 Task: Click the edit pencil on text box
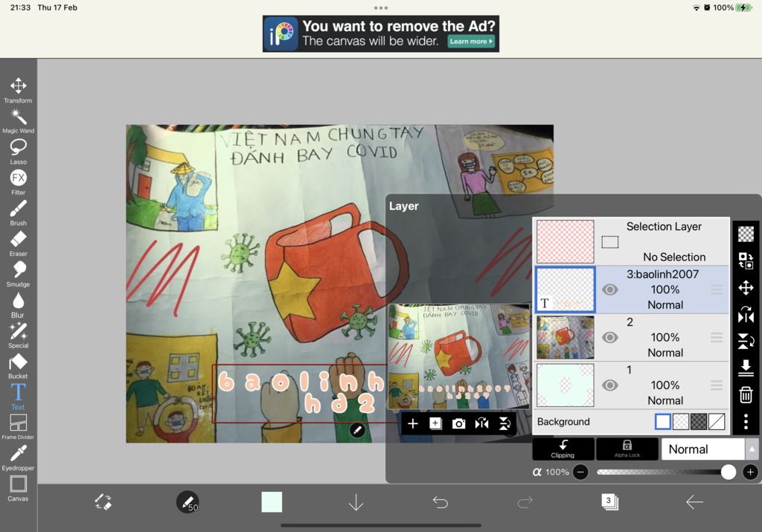(357, 429)
